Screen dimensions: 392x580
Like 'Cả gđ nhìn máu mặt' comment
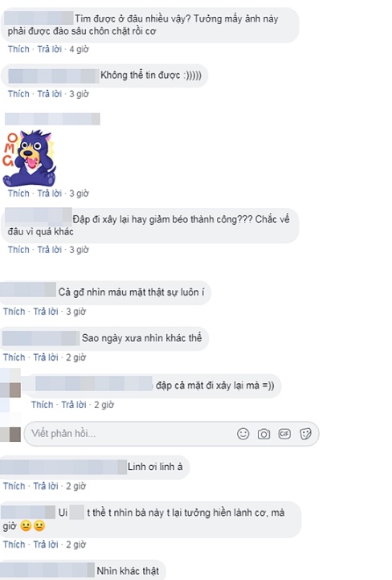(14, 312)
